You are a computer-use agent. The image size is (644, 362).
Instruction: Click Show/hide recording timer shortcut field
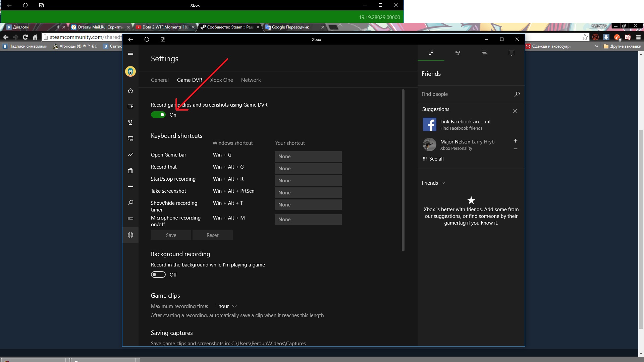pyautogui.click(x=308, y=205)
